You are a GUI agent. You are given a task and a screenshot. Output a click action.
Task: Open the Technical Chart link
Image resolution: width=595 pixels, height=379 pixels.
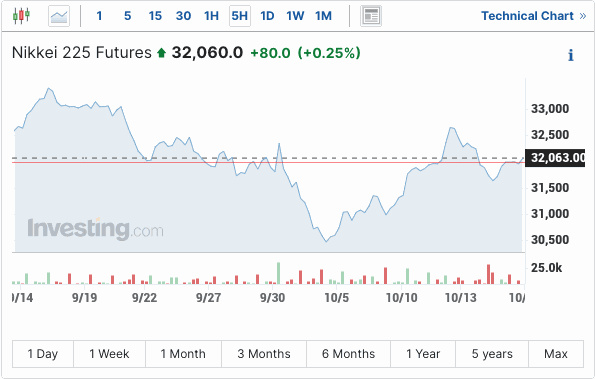[x=534, y=16]
